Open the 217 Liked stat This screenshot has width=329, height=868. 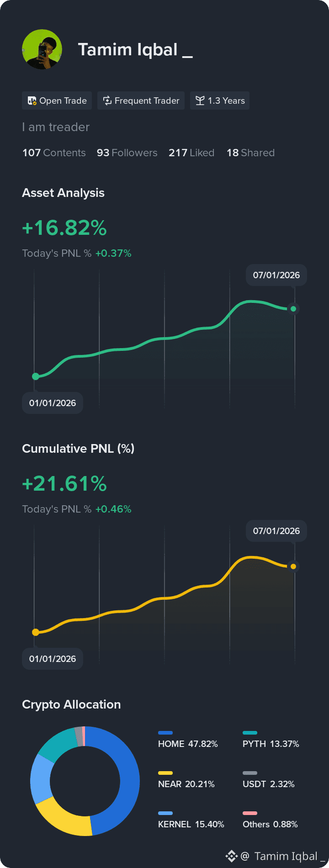click(191, 153)
